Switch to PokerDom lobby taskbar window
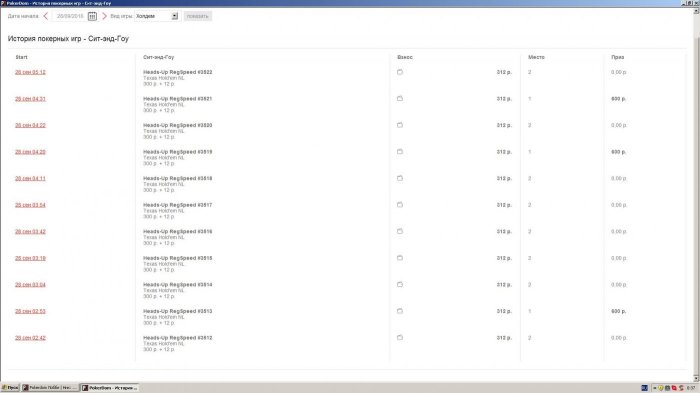Image resolution: width=700 pixels, height=393 pixels. tap(50, 388)
